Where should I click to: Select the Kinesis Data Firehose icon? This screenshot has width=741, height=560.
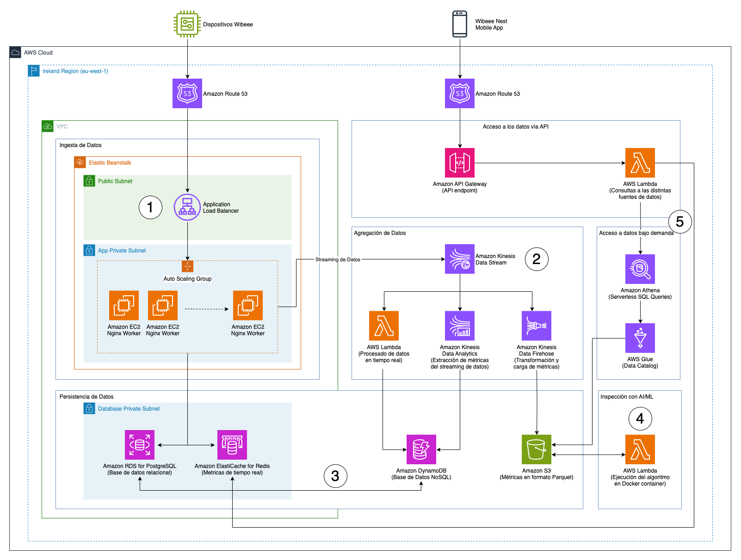click(537, 326)
